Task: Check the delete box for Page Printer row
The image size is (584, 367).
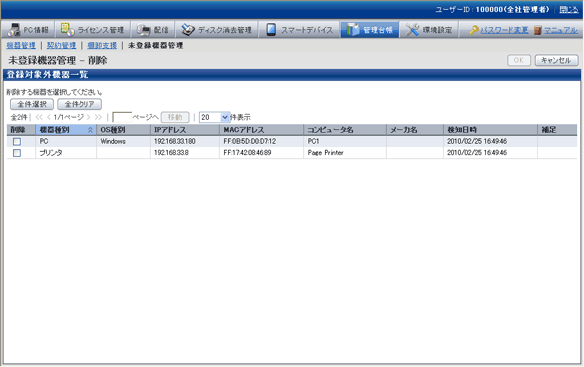Action: click(17, 153)
